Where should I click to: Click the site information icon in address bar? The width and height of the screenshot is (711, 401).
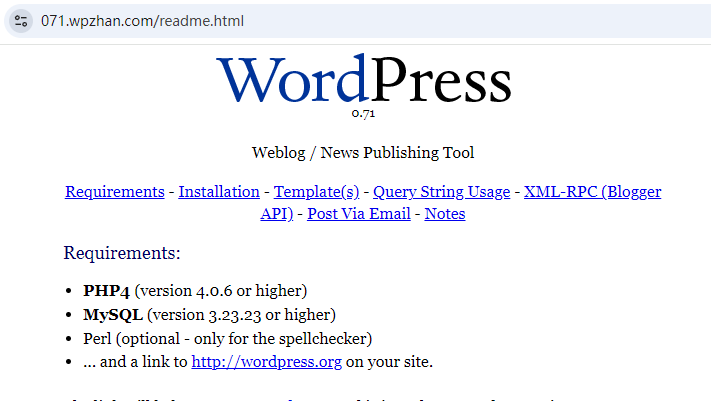tap(22, 21)
